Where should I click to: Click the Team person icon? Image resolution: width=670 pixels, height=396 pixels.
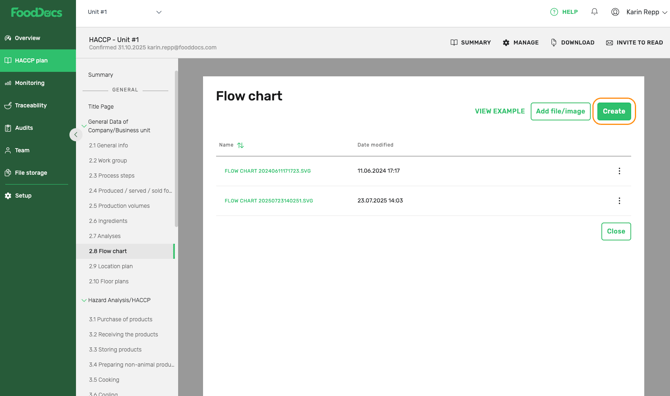(x=8, y=150)
